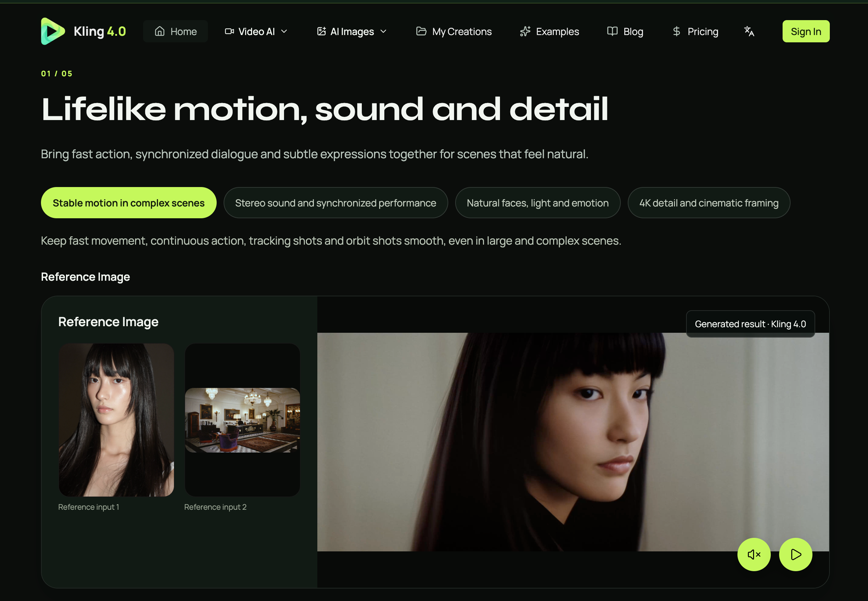This screenshot has height=601, width=868.
Task: Click the 'Lifelike motion, sound and detail' heading
Action: click(324, 109)
